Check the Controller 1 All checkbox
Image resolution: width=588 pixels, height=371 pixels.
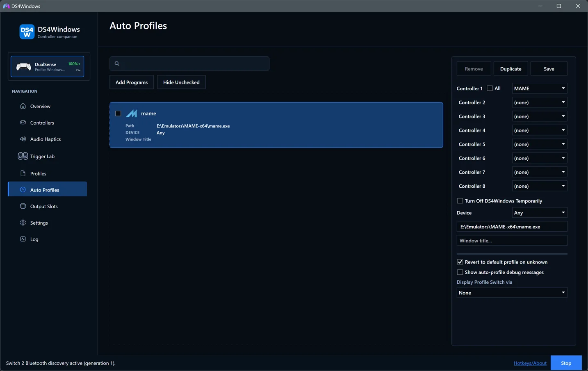point(490,88)
